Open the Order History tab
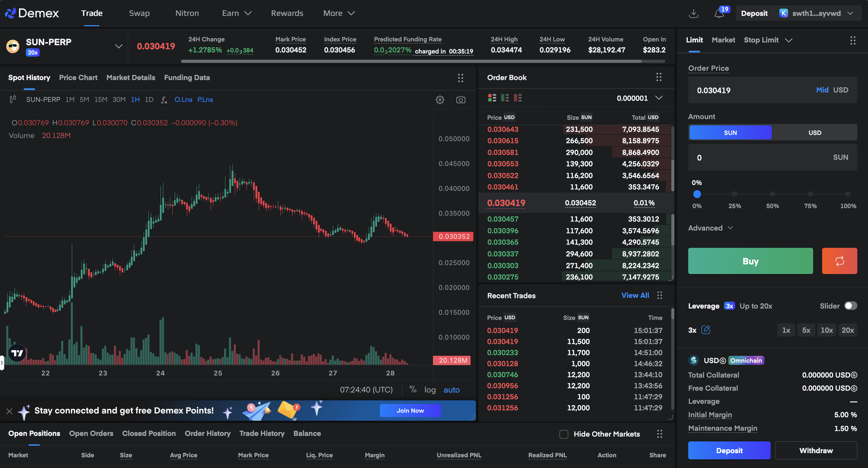Screen dimensions: 868x468 pos(208,433)
